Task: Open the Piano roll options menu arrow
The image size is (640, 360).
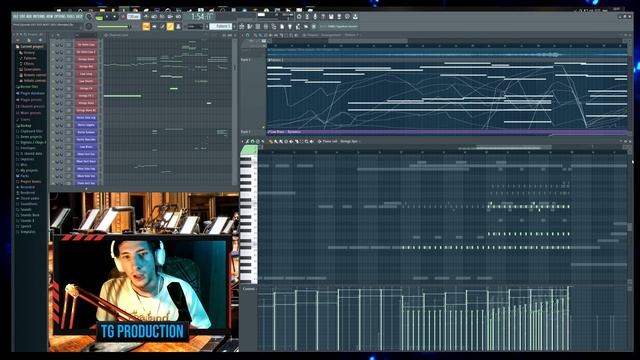Action: 242,141
